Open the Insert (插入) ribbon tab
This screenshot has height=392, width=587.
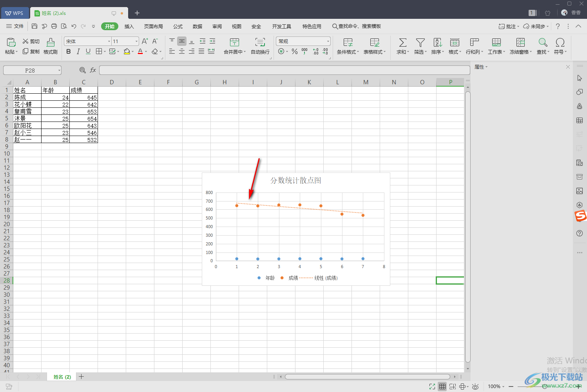coord(129,26)
